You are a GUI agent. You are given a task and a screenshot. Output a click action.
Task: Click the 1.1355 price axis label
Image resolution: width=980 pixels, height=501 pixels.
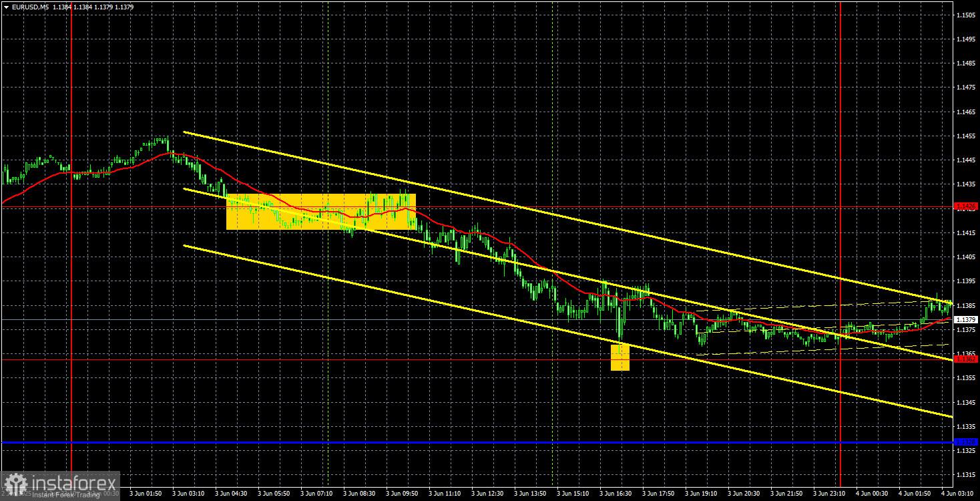point(966,377)
